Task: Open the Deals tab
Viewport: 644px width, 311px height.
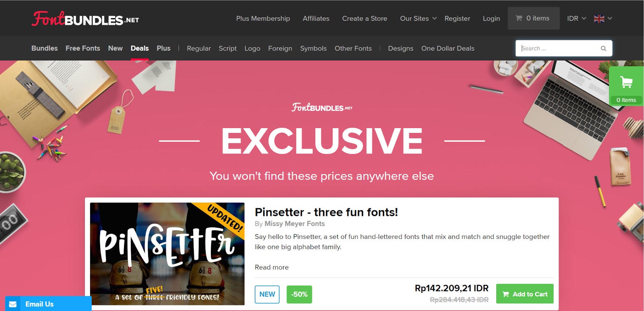Action: coord(140,48)
